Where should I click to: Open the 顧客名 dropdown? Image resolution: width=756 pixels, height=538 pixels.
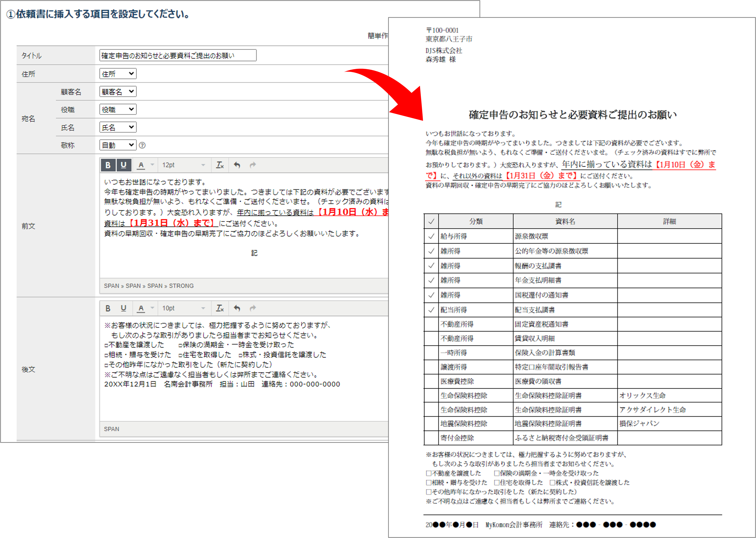pos(118,91)
